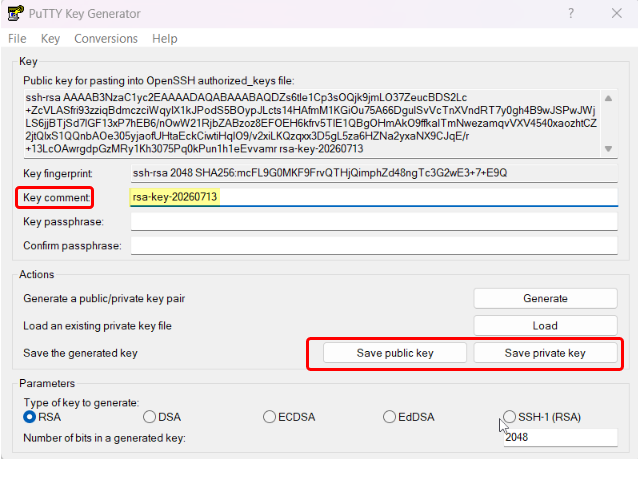This screenshot has width=638, height=477.
Task: Click 'Public key for pasting into OpenSSH' label
Action: pos(159,81)
